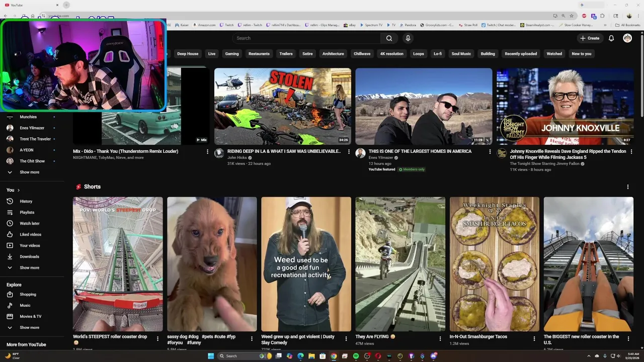This screenshot has width=644, height=362.
Task: Click the John Hicks channel name
Action: click(237, 157)
